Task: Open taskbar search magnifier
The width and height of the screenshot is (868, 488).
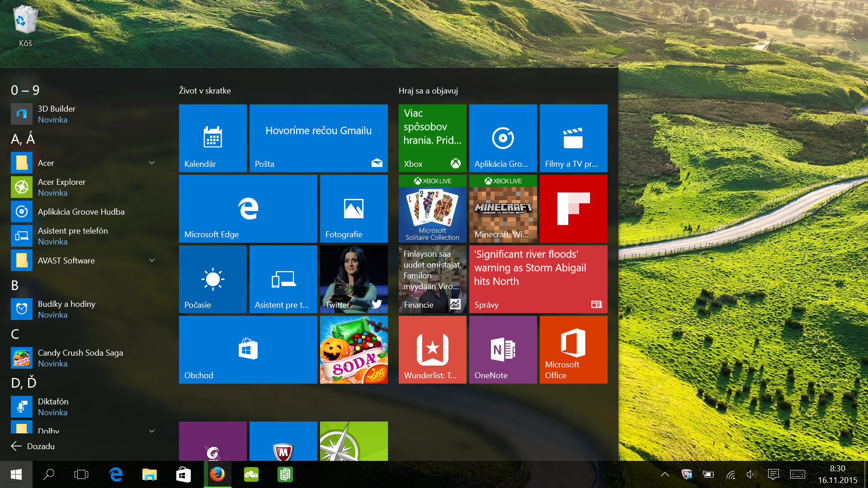Action: click(49, 474)
